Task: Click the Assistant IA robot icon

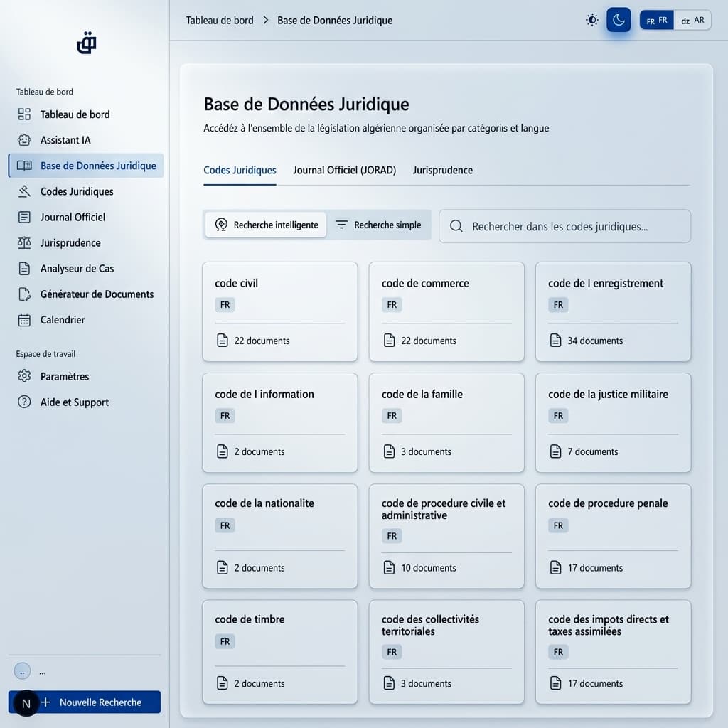Action: pos(24,140)
